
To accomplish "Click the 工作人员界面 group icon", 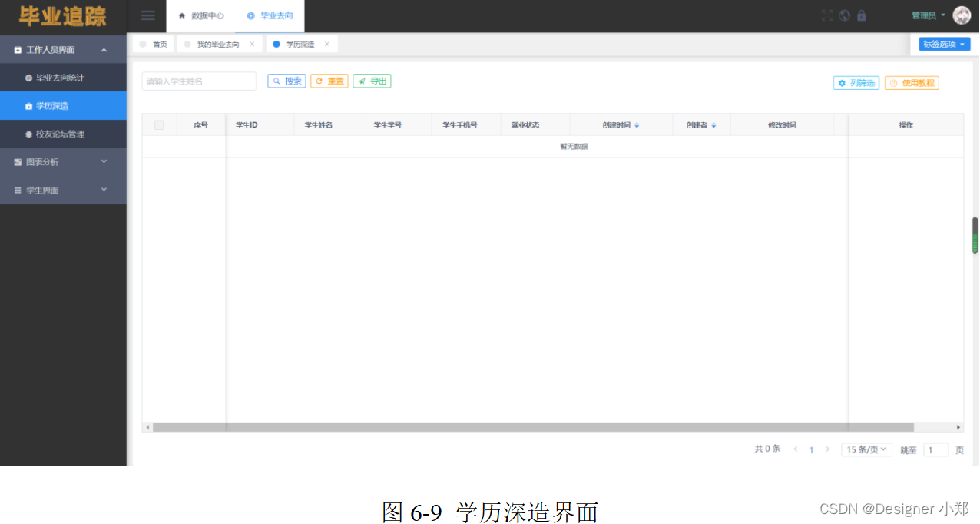I will [18, 50].
